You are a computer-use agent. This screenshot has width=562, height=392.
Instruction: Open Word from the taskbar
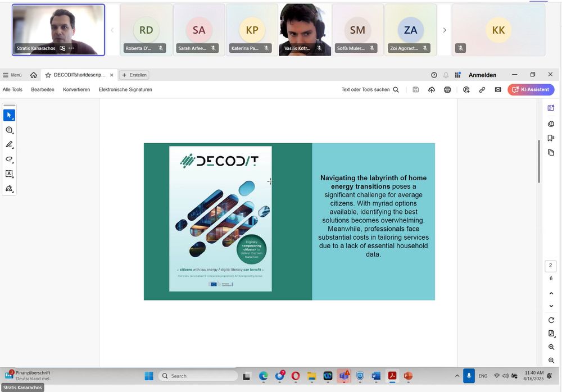point(376,376)
